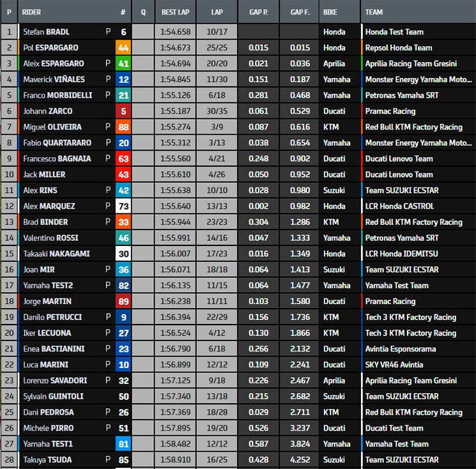Click rider Takaaki NAKAGAMI
Viewport: 476px width, 469px height.
(56, 254)
